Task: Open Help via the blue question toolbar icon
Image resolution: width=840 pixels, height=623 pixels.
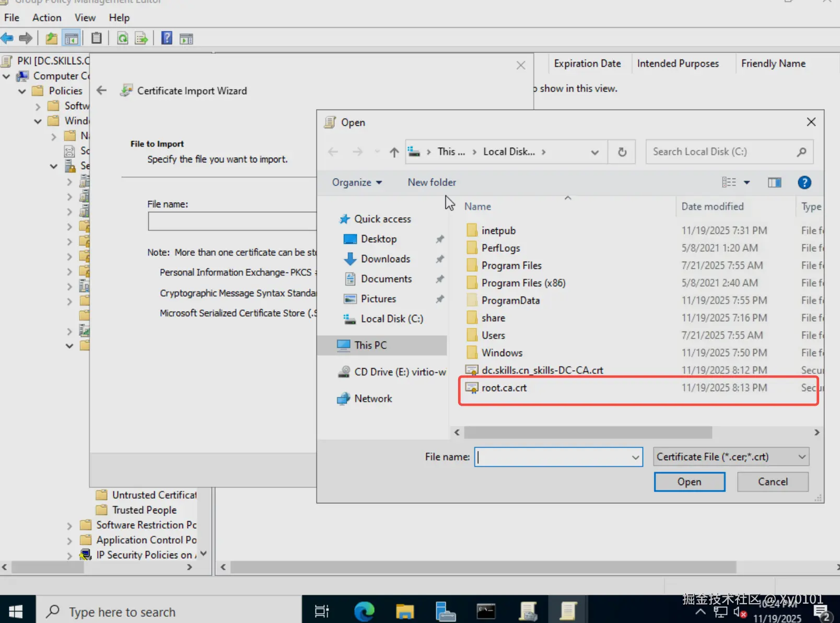Action: coord(167,38)
